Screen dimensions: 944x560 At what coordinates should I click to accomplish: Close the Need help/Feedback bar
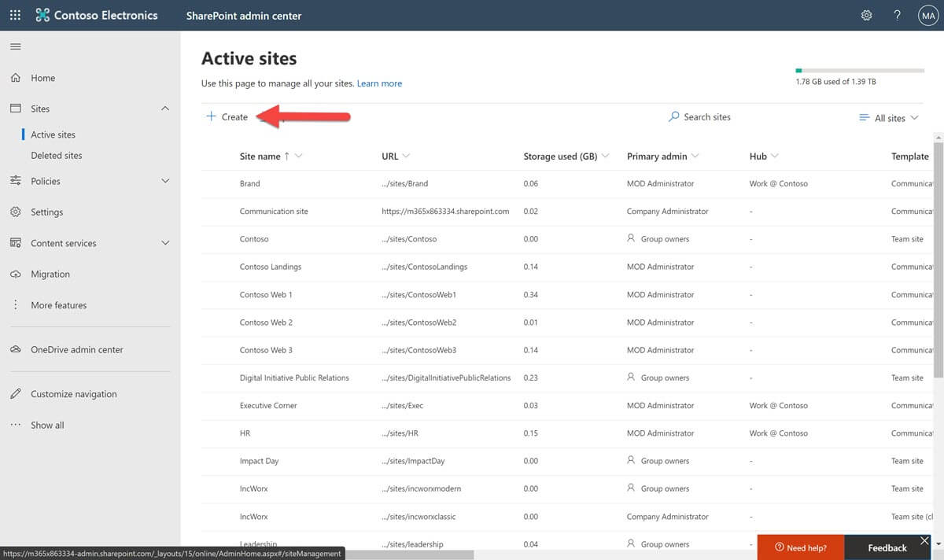tap(925, 540)
